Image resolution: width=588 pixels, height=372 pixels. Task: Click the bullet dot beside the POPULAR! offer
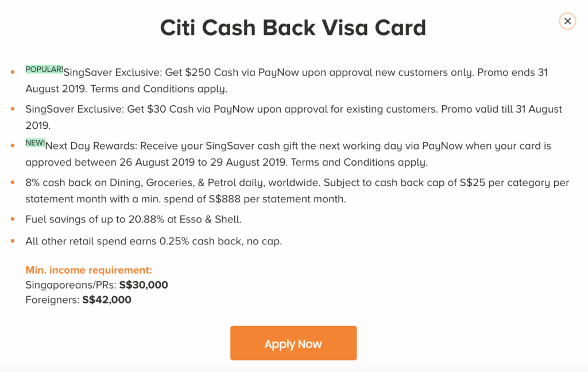coord(13,73)
